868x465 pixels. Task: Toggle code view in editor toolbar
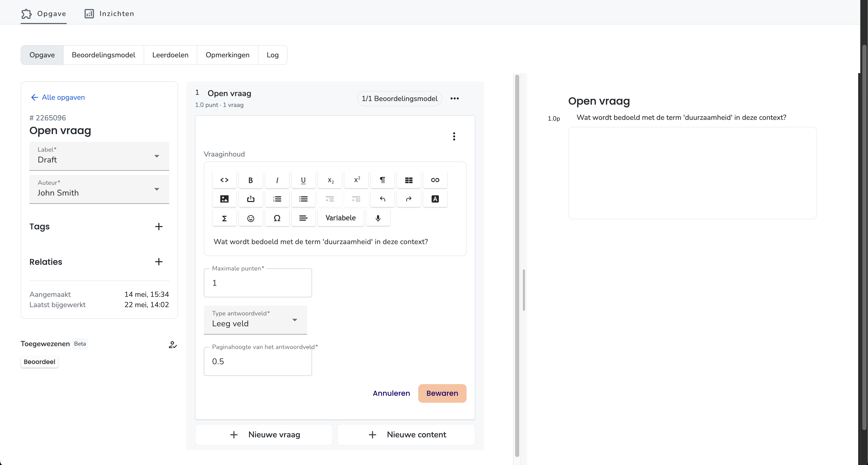click(x=224, y=180)
